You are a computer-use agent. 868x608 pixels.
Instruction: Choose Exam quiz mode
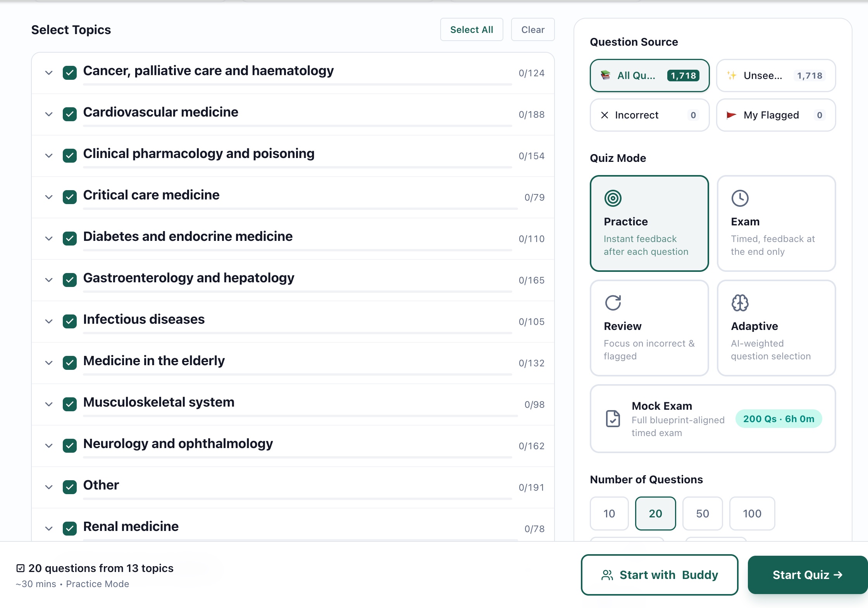(776, 223)
